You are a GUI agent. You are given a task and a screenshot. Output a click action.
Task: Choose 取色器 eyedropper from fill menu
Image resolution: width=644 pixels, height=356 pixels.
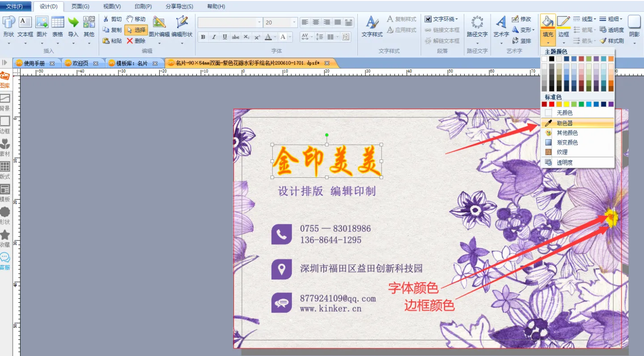[578, 123]
